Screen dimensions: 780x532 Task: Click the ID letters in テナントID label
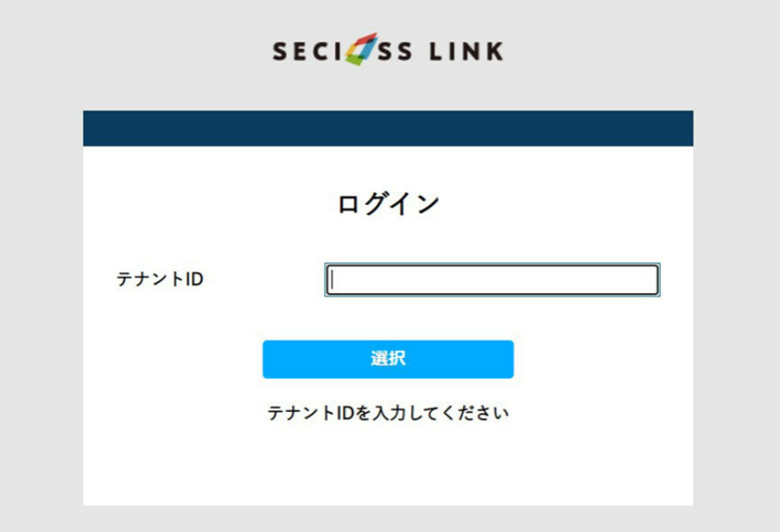point(194,280)
